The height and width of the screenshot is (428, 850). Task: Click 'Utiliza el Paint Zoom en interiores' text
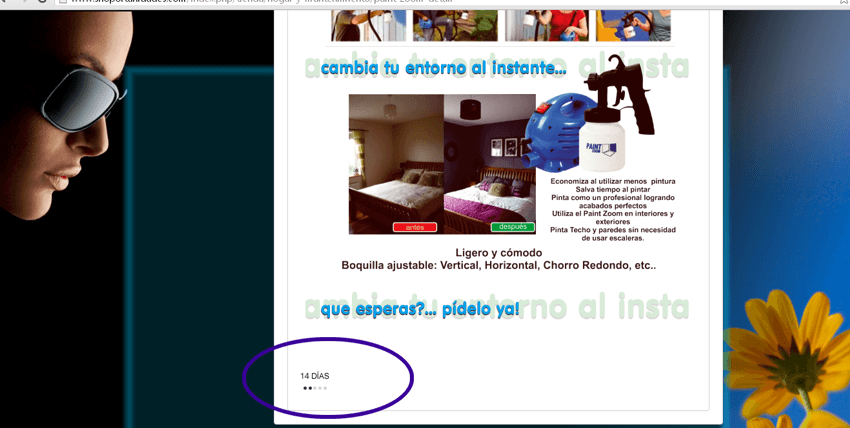coord(613,213)
